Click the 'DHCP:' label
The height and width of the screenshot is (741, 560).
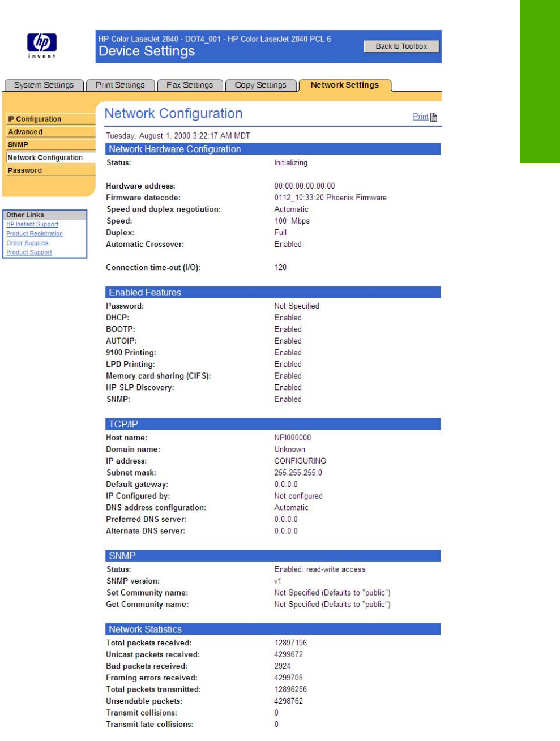coord(117,318)
